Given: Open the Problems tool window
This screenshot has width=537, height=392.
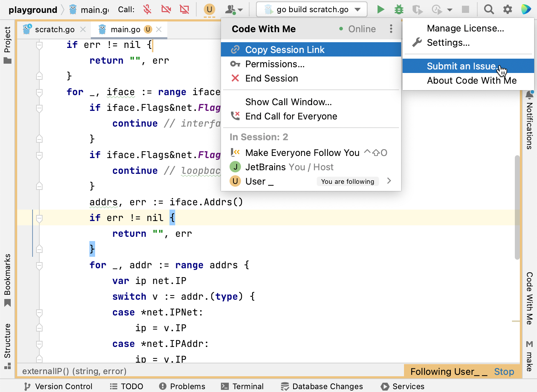Looking at the screenshot, I should [182, 386].
